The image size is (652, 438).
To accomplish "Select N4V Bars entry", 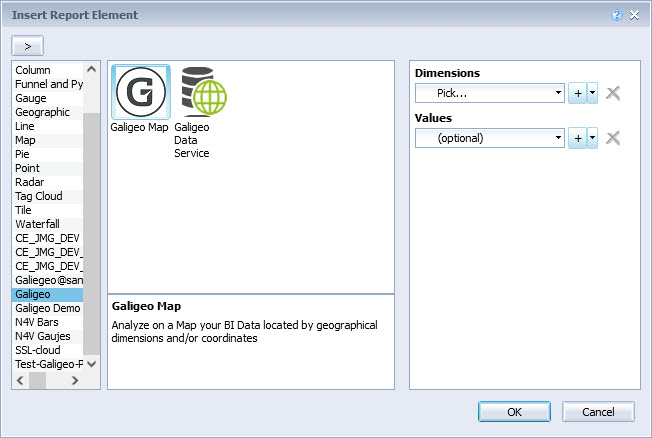I will tap(48, 322).
